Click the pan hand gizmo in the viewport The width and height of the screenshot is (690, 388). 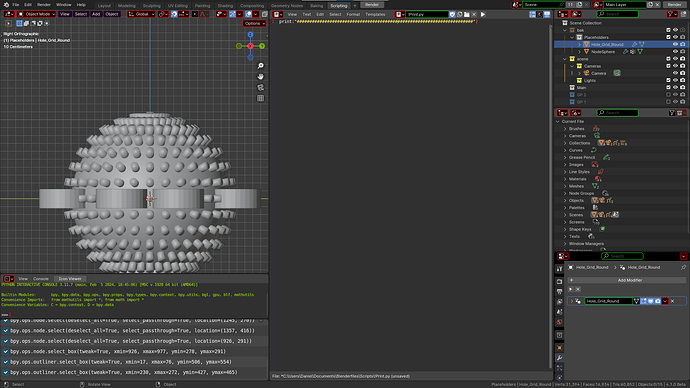point(261,77)
